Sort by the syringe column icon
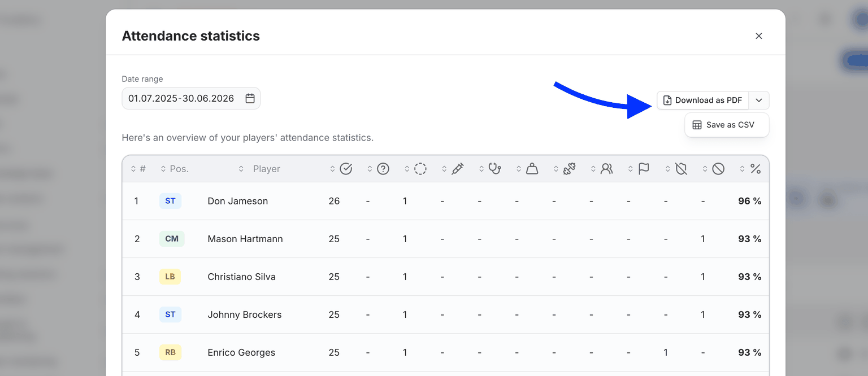 tap(458, 169)
